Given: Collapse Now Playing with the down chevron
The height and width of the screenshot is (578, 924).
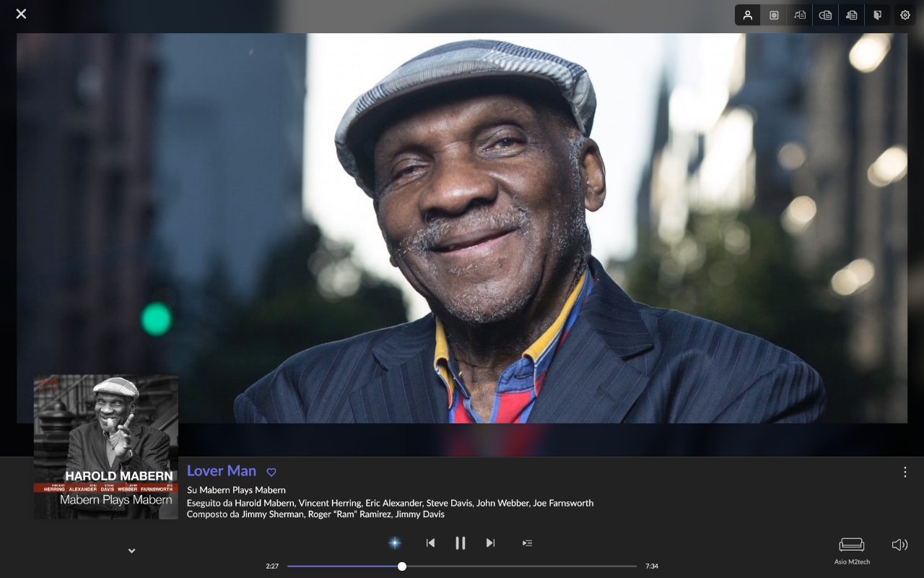Looking at the screenshot, I should click(x=131, y=551).
